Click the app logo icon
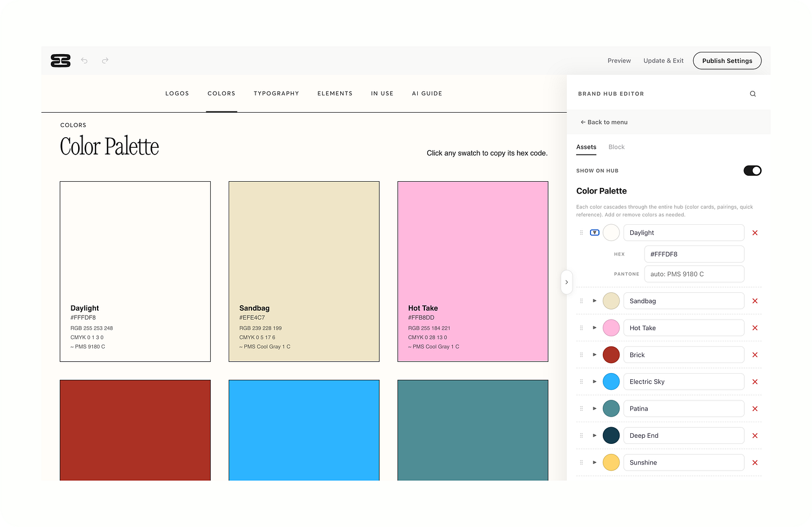The width and height of the screenshot is (812, 527). (60, 61)
